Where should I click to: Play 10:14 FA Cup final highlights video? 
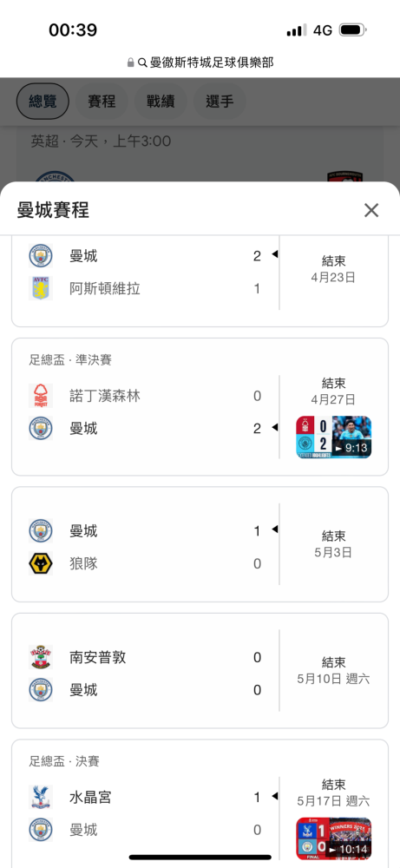[333, 838]
